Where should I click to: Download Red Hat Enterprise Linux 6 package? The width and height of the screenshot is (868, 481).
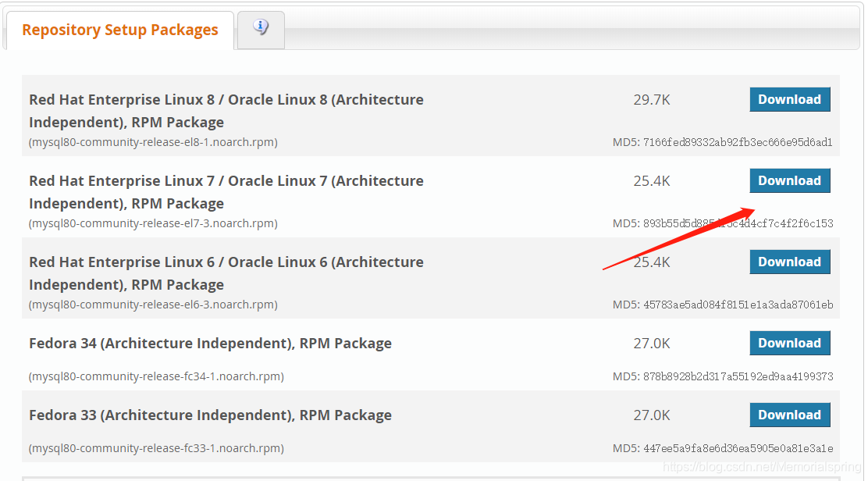point(790,262)
